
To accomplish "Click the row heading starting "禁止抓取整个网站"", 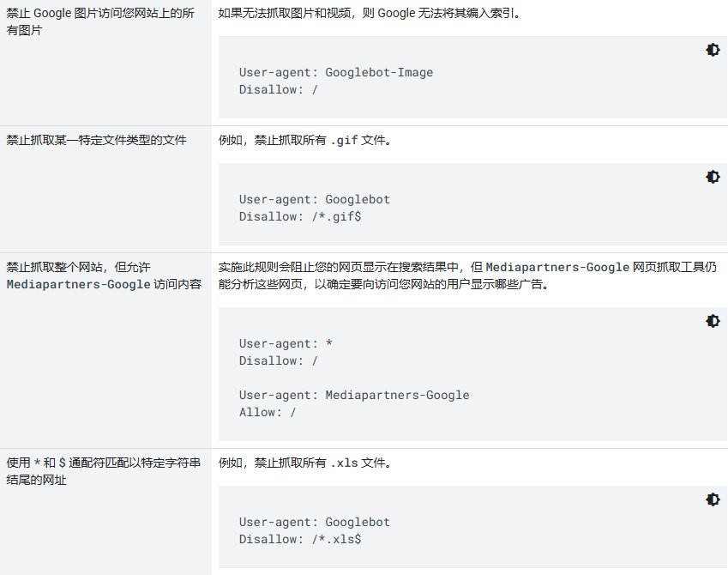I will (103, 275).
